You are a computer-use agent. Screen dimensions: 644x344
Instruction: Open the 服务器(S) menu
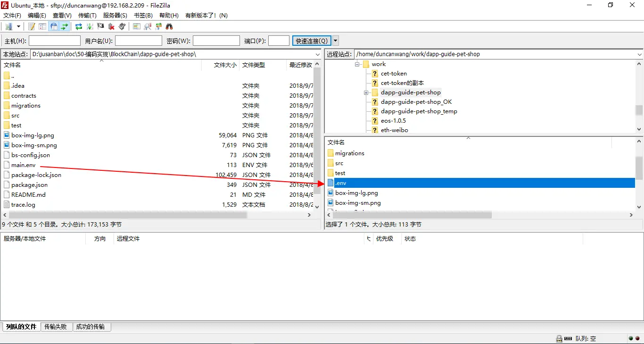[x=115, y=16]
